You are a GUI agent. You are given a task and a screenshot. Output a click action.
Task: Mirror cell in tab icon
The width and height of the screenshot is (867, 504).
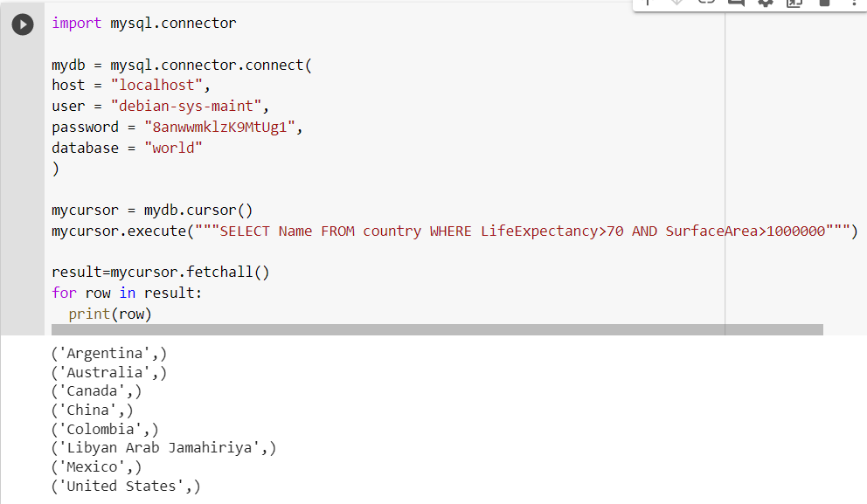click(x=794, y=3)
